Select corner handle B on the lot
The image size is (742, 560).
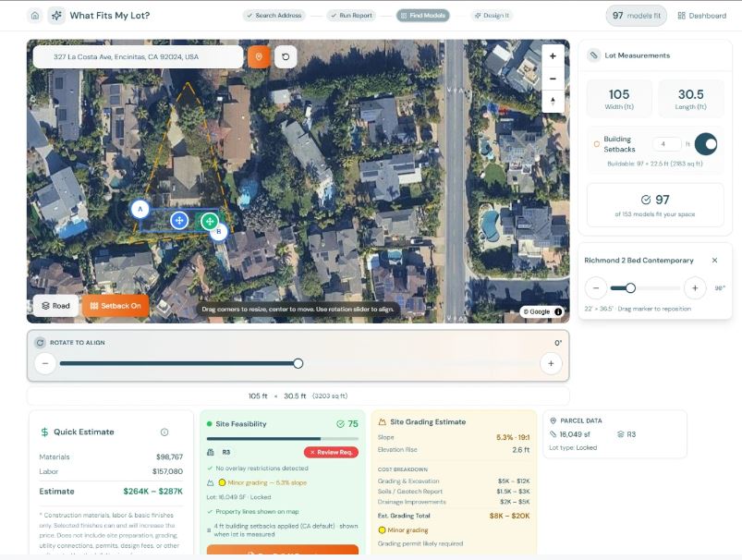219,231
